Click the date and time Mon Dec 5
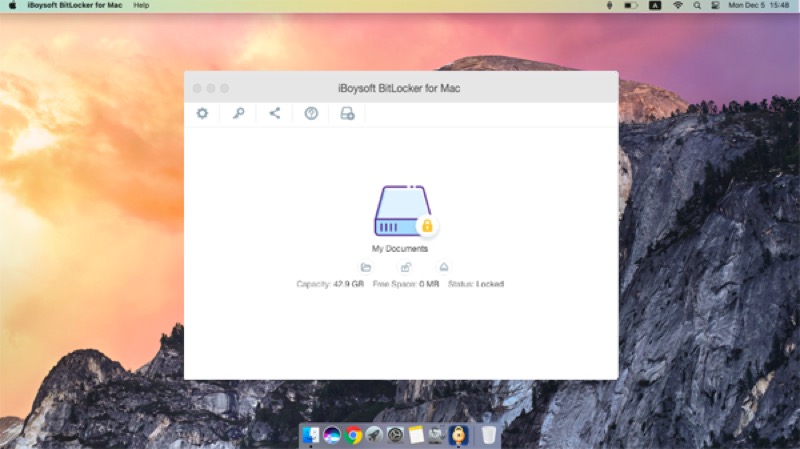 [x=759, y=5]
